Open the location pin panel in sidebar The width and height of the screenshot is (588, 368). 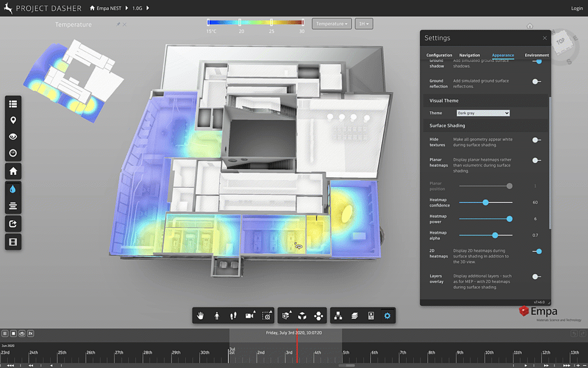(x=13, y=120)
